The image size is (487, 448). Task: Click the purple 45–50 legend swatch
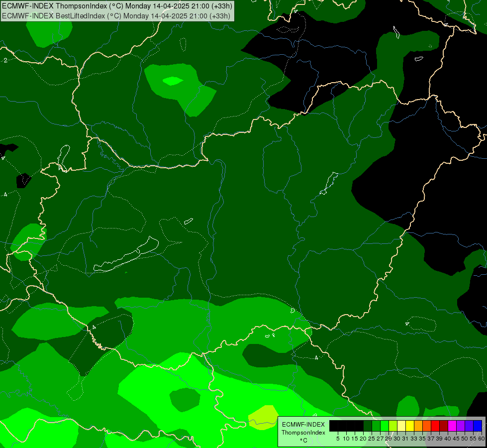[461, 426]
